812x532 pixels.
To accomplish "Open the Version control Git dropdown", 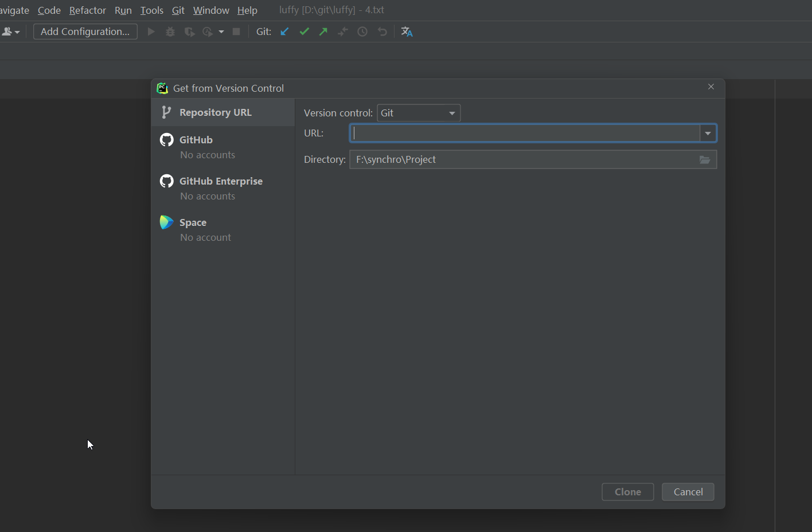I will click(419, 113).
